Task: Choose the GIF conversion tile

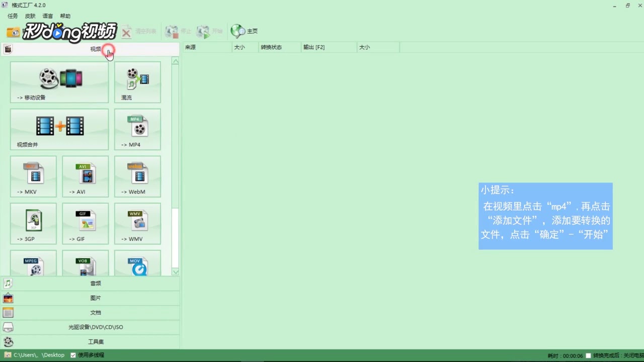Action: click(86, 224)
